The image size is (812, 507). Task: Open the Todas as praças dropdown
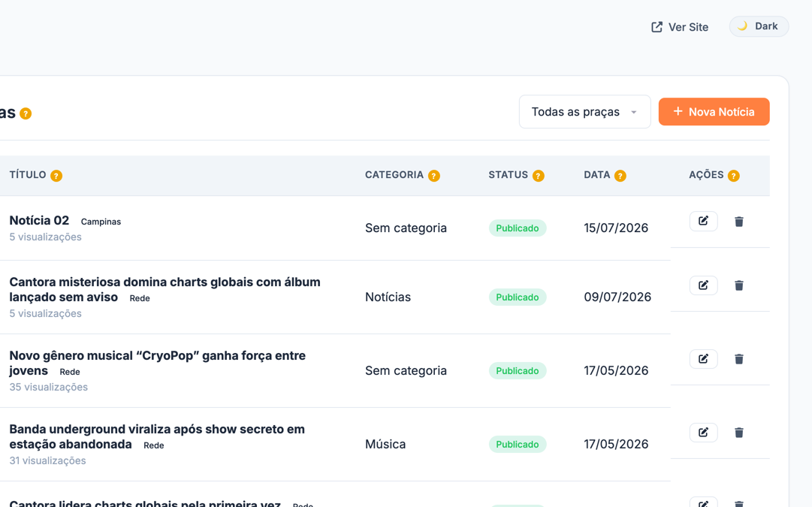click(584, 112)
